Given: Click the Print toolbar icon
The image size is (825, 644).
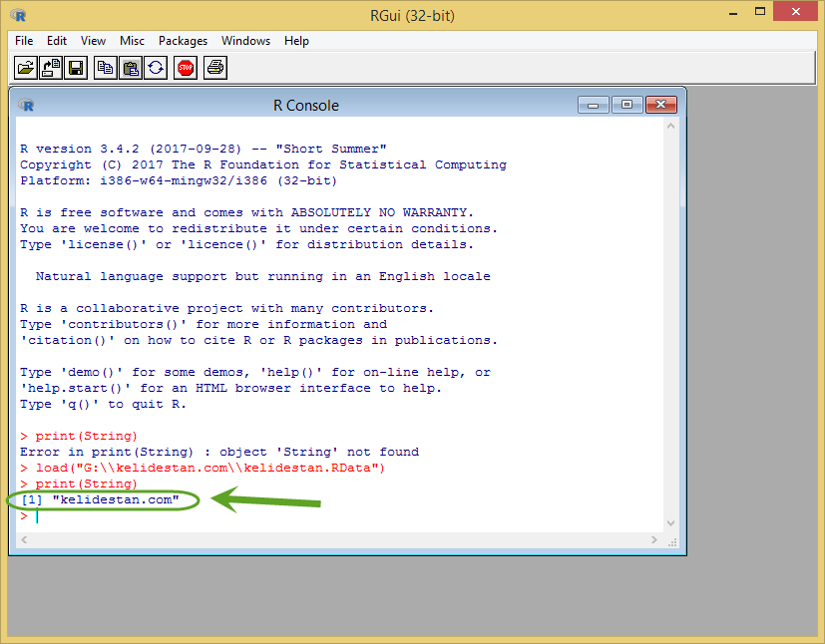Looking at the screenshot, I should click(x=215, y=68).
